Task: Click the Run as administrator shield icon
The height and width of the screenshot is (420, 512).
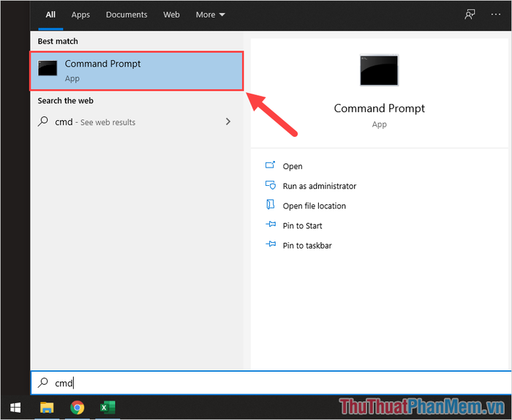Action: 271,185
